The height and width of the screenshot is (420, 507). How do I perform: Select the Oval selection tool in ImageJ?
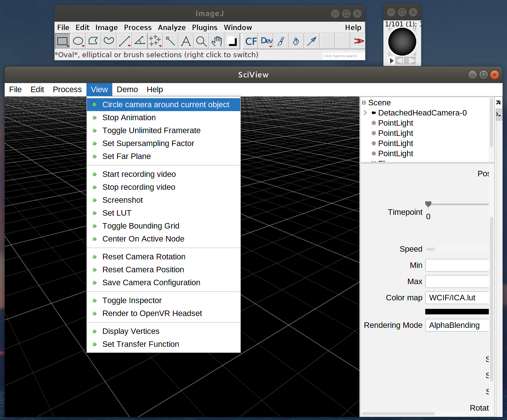click(78, 41)
